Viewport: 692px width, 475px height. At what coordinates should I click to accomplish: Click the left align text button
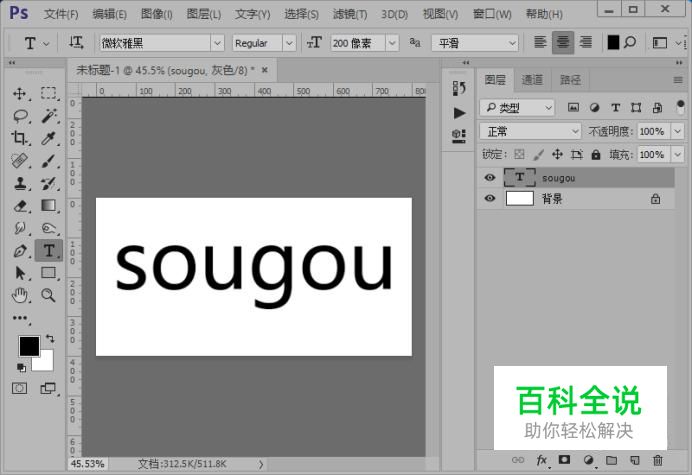(x=541, y=43)
